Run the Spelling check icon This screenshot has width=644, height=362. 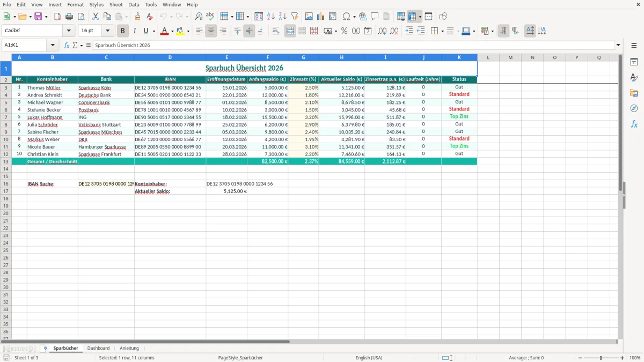[210, 17]
